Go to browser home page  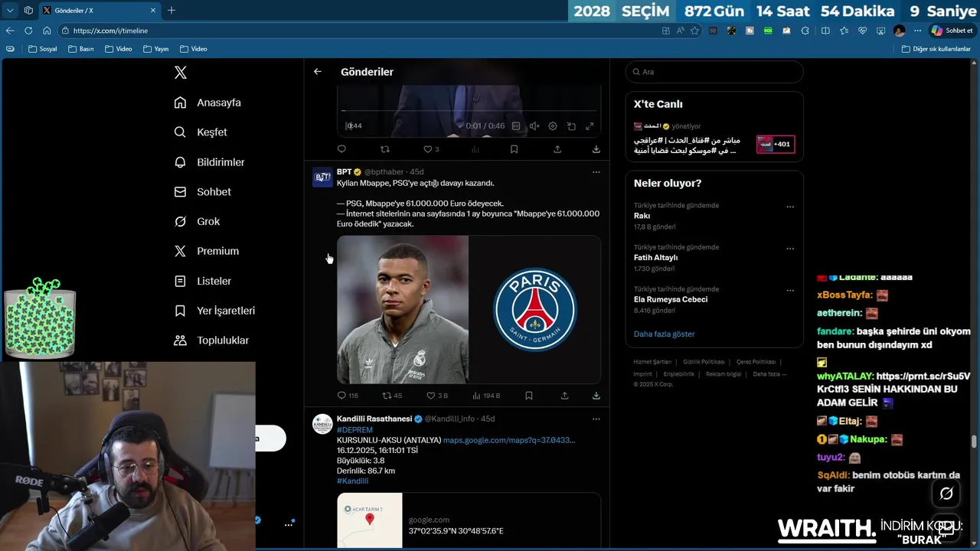pos(47,31)
